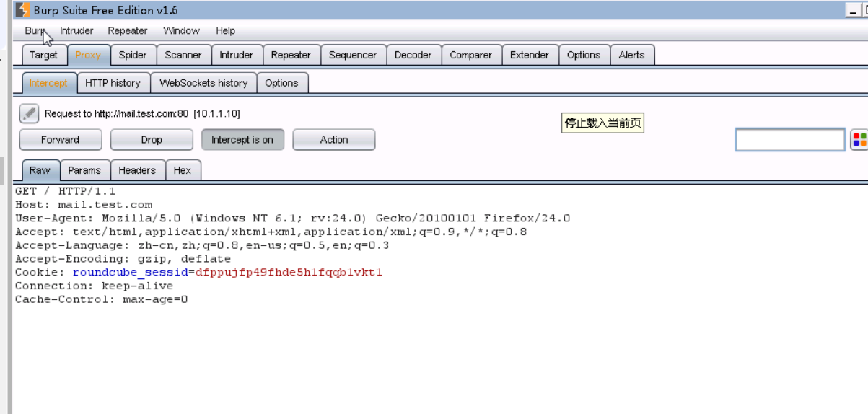Open the Help menu

point(225,31)
